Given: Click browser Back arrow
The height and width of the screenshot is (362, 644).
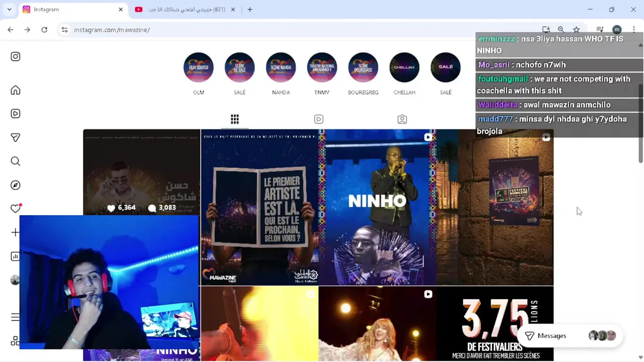Looking at the screenshot, I should click(11, 30).
